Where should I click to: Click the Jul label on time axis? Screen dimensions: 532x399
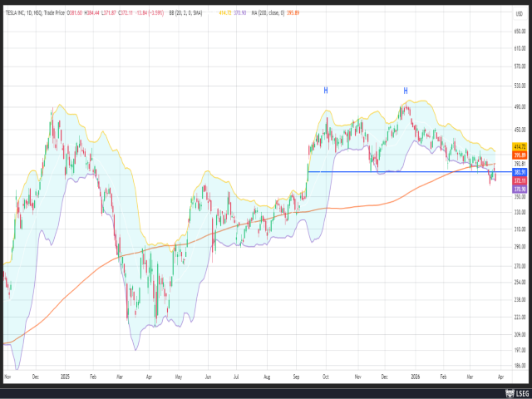click(236, 377)
